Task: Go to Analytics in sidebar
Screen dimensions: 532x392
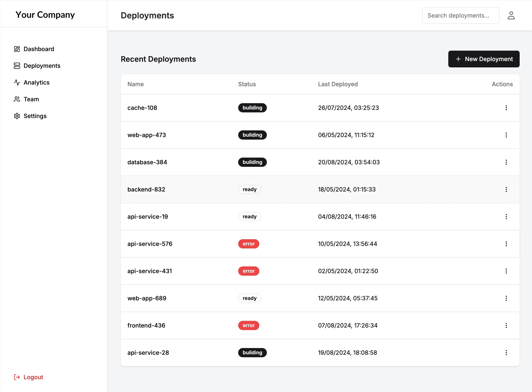Action: point(37,82)
